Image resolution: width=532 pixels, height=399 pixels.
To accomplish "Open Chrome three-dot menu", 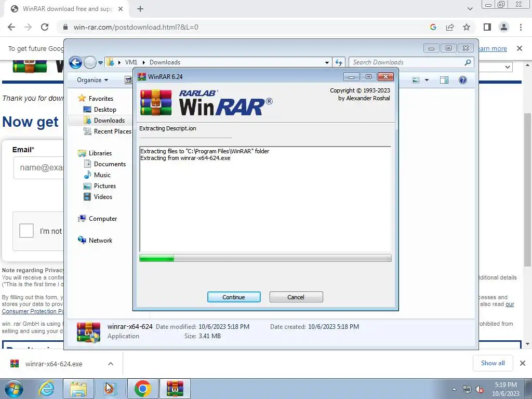I will (521, 27).
